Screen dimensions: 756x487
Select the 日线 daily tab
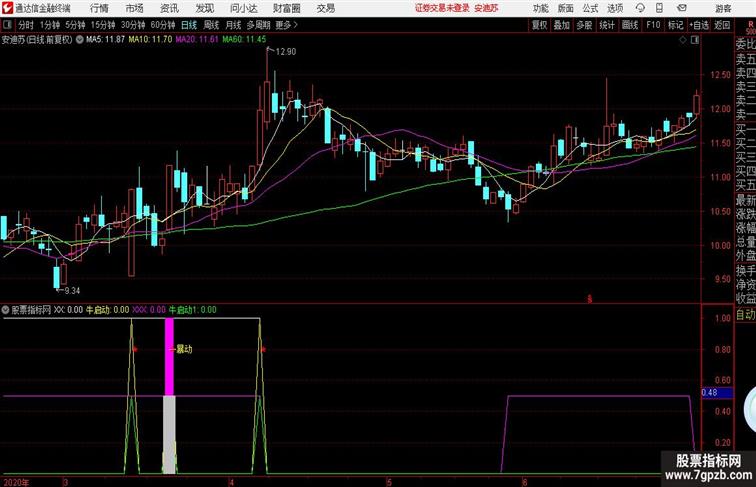click(189, 25)
